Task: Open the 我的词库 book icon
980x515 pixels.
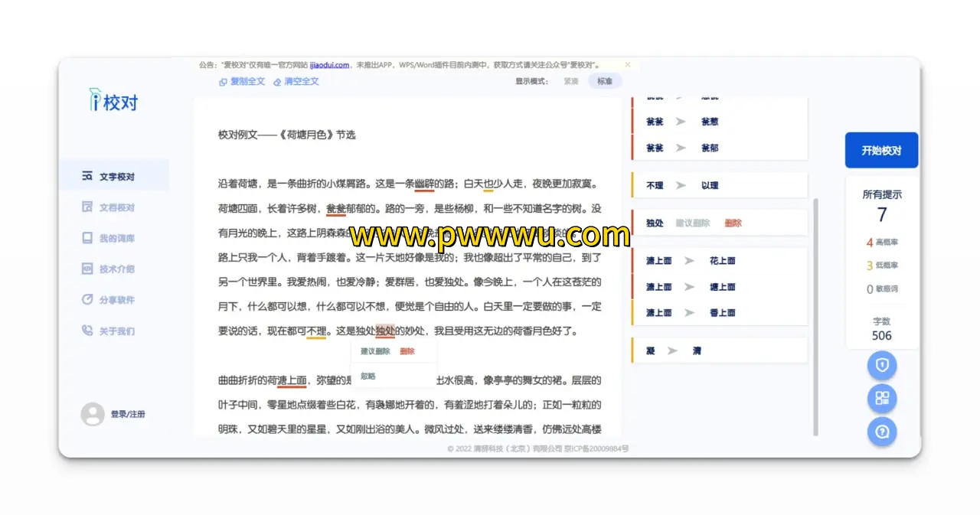Action: (x=87, y=238)
